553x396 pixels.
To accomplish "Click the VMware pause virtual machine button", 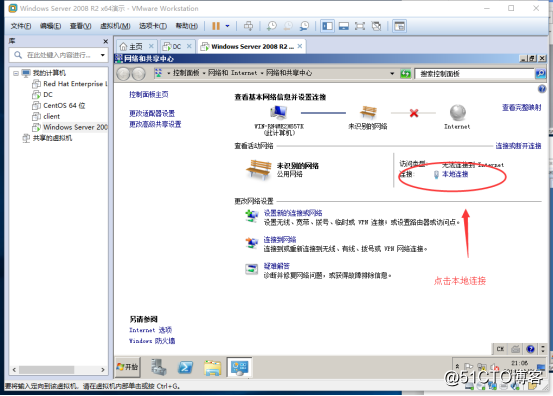I will [x=216, y=26].
